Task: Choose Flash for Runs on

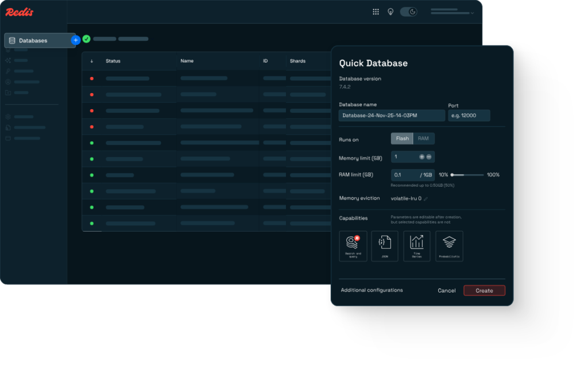Action: (x=402, y=139)
